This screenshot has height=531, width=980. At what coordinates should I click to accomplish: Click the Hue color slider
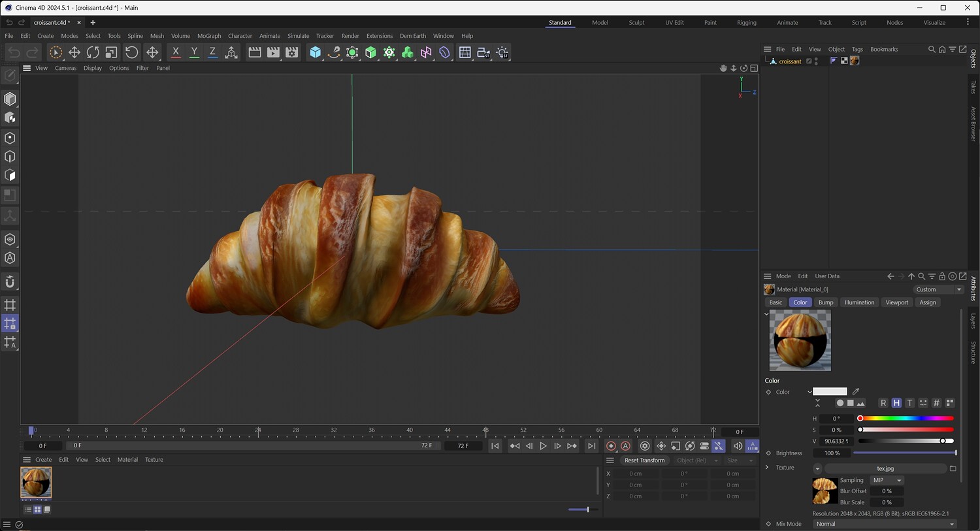(x=906, y=419)
